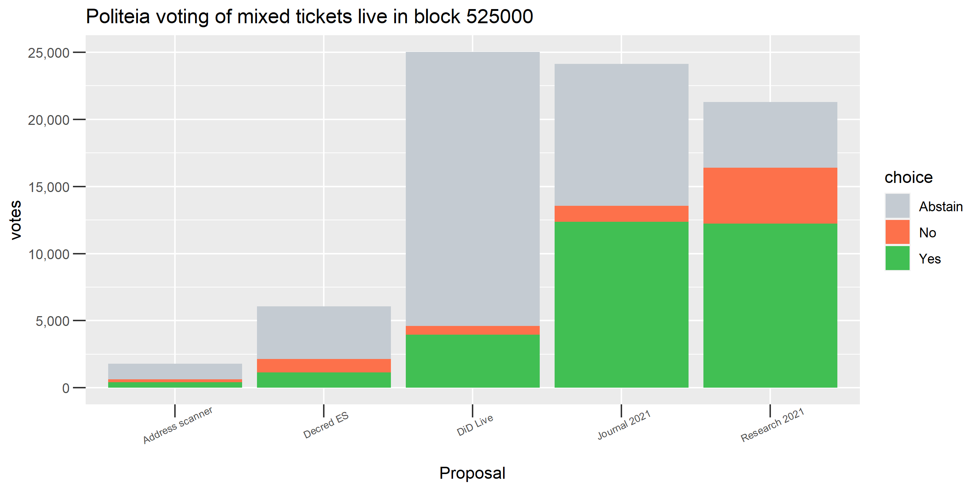This screenshot has height=490, width=980.
Task: Click the 25,000 y-axis tick label
Action: click(x=48, y=53)
